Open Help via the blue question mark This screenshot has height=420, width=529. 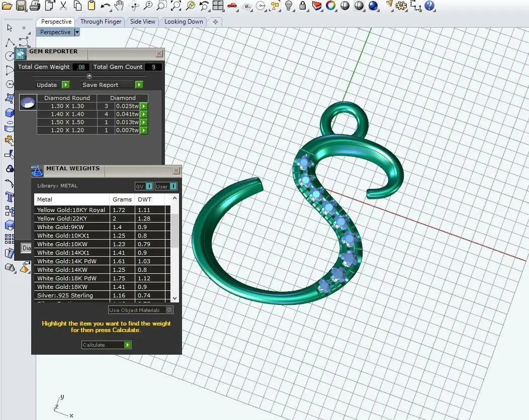point(429,6)
